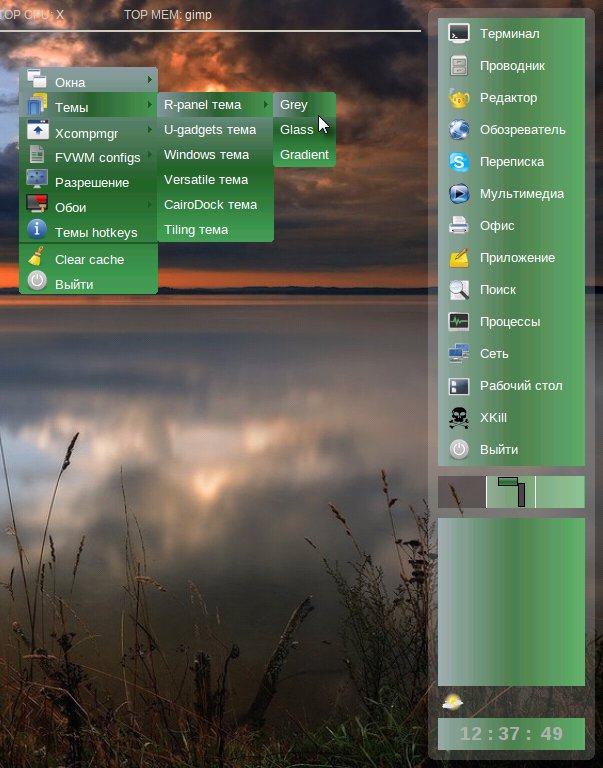This screenshot has height=768, width=603.
Task: Expand the Xcompmgr submenu arrow
Action: [149, 129]
